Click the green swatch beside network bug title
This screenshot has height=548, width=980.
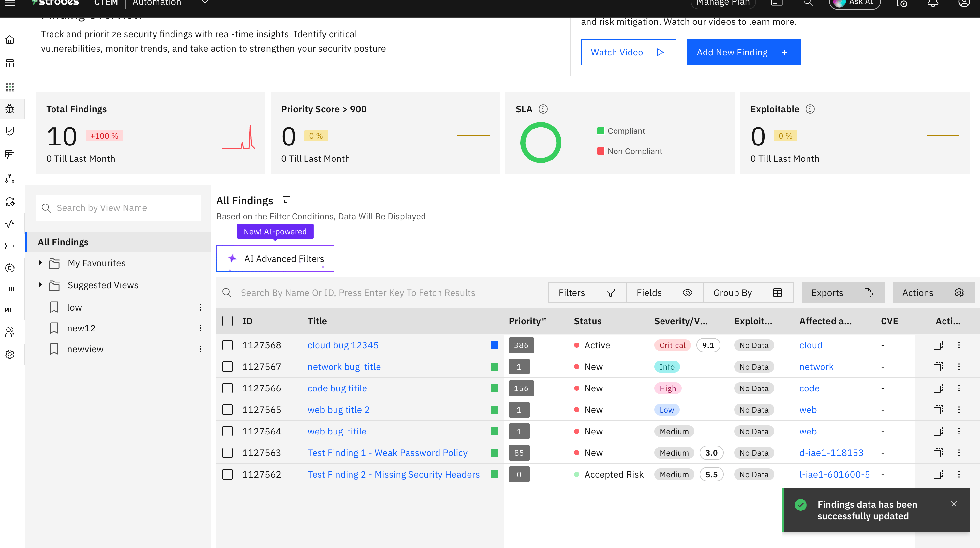pos(494,367)
